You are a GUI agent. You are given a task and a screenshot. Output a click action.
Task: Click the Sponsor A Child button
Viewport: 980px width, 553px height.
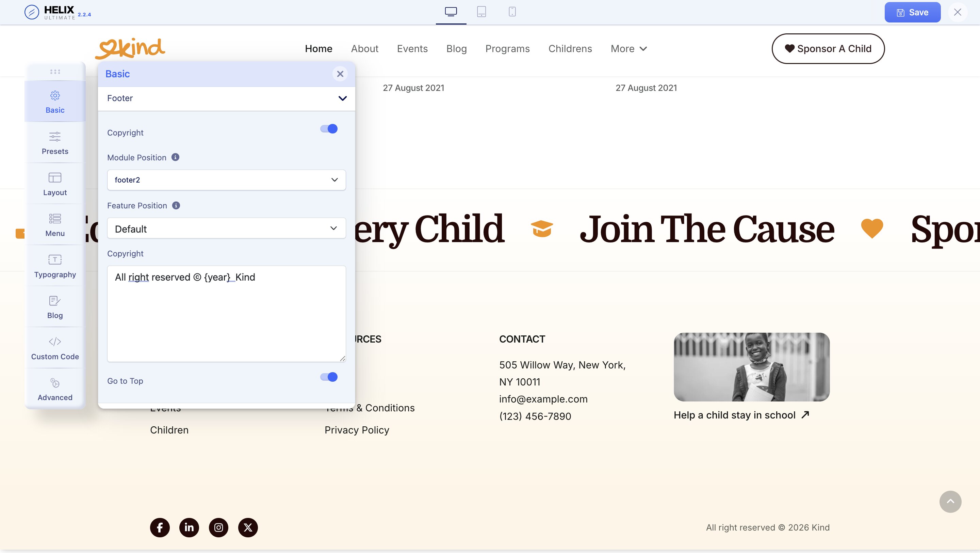(x=828, y=49)
